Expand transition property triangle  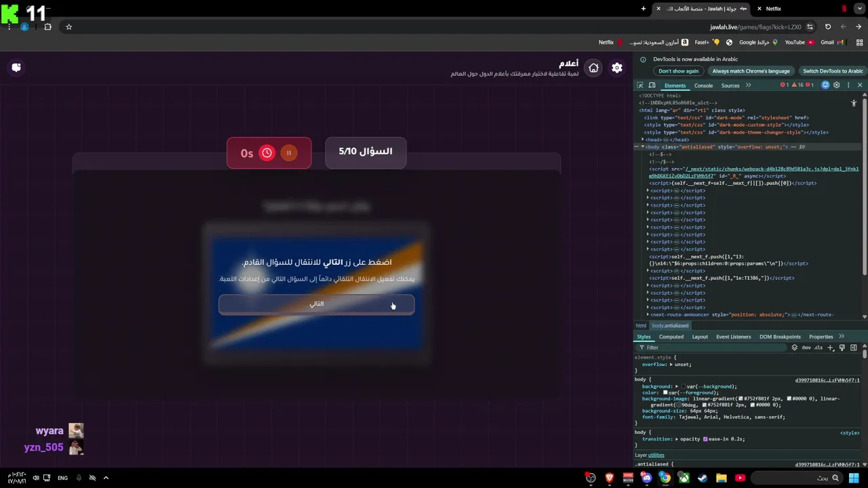[x=677, y=439]
